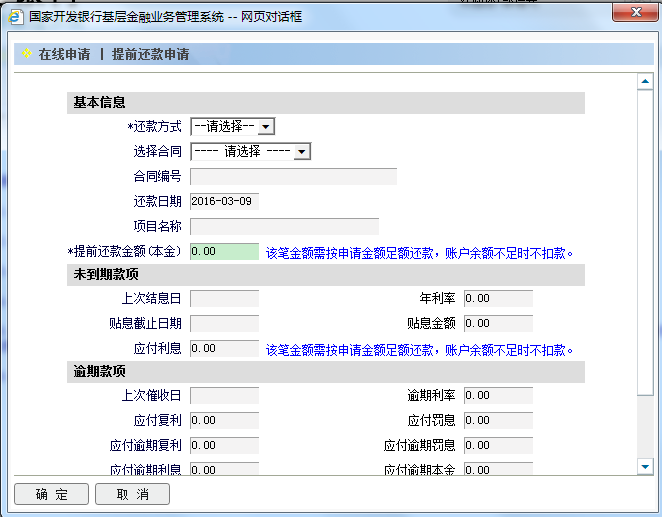Click the star icon beside 在线申请
The width and height of the screenshot is (662, 517).
point(26,54)
